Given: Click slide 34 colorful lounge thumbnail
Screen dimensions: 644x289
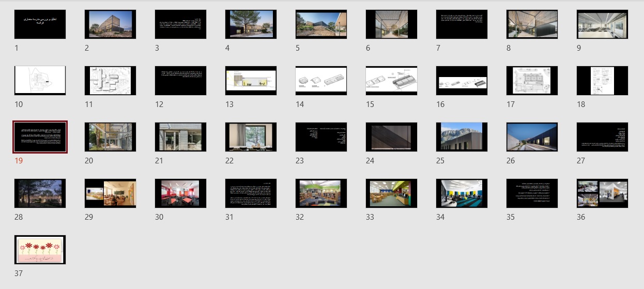Looking at the screenshot, I should (462, 193).
